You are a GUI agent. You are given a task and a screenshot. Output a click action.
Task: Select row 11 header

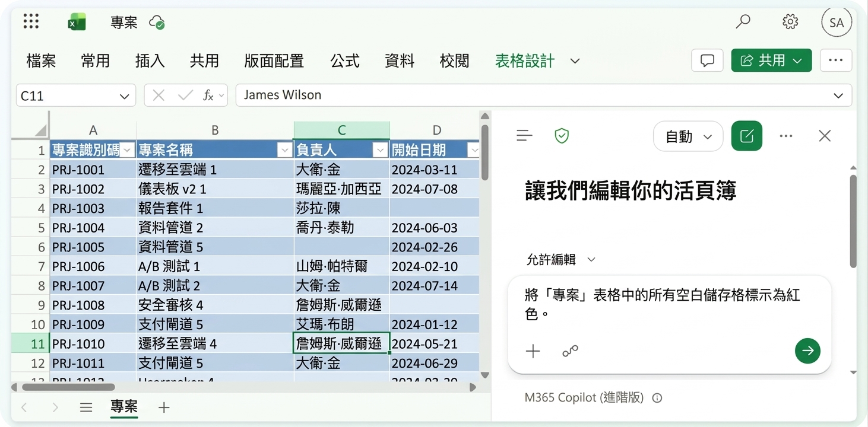30,344
